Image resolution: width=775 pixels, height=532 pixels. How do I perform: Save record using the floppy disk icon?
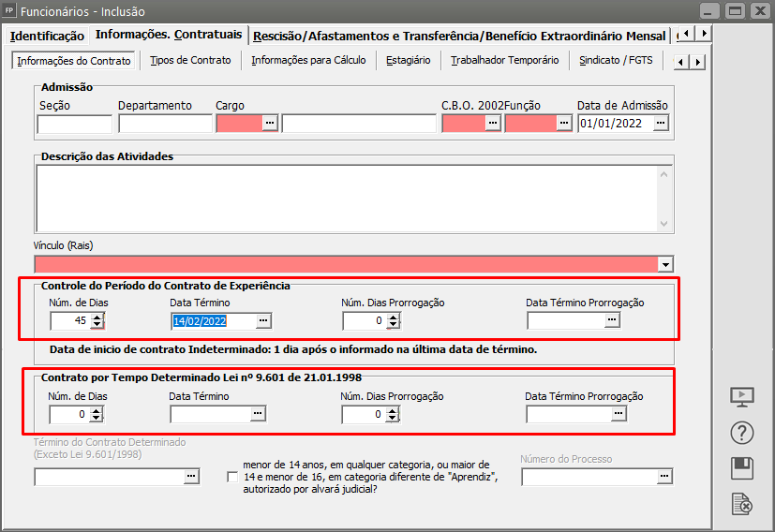[741, 468]
